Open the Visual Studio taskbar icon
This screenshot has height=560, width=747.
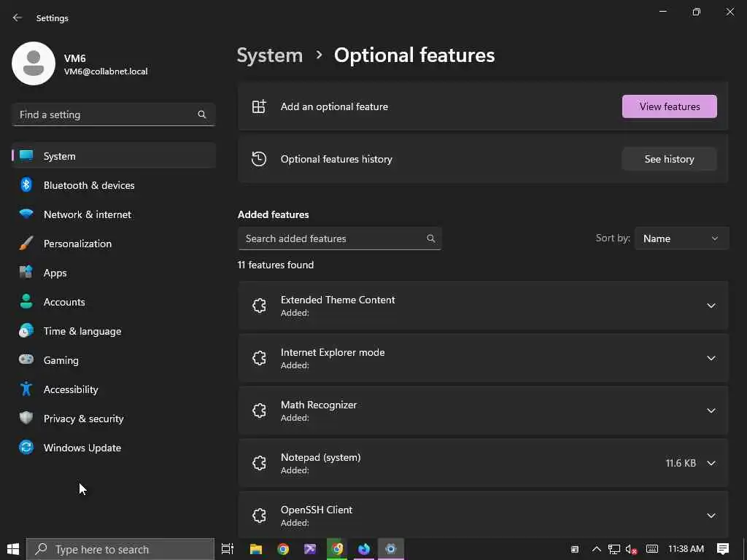click(310, 549)
